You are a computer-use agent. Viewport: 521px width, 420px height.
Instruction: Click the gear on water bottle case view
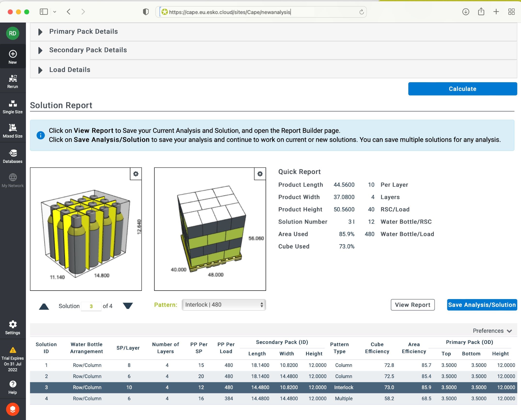[x=136, y=174]
